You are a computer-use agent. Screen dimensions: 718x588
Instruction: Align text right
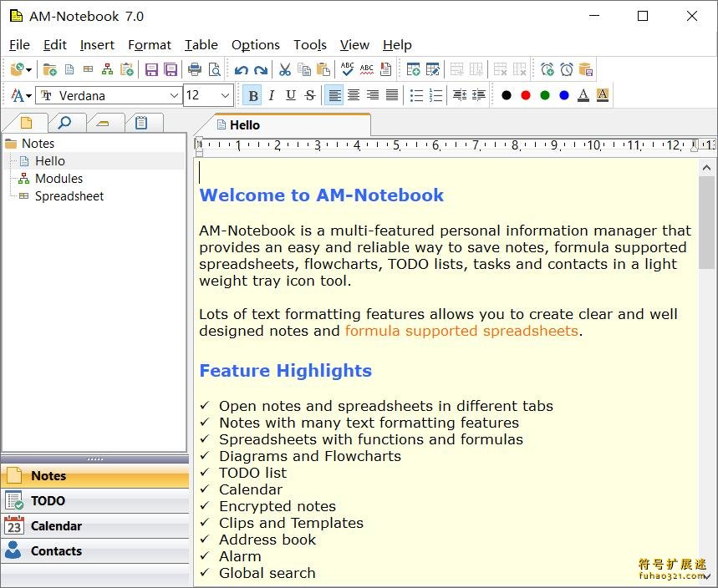tap(373, 95)
